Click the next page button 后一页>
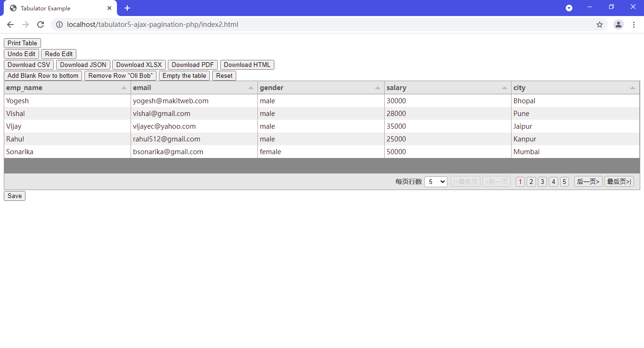Image resolution: width=644 pixels, height=348 pixels. [x=588, y=182]
